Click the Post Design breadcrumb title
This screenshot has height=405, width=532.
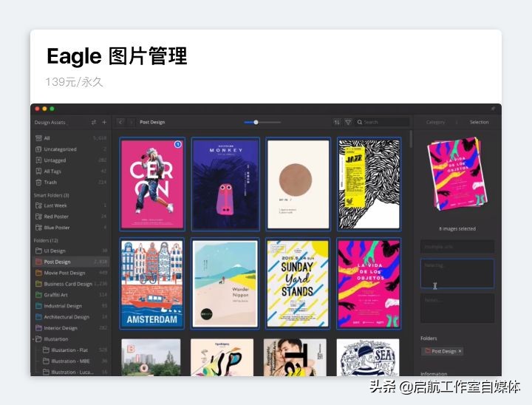click(x=152, y=122)
